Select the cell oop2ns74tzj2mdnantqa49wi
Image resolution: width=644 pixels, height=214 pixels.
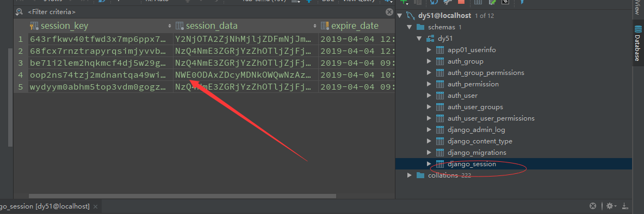click(100, 75)
